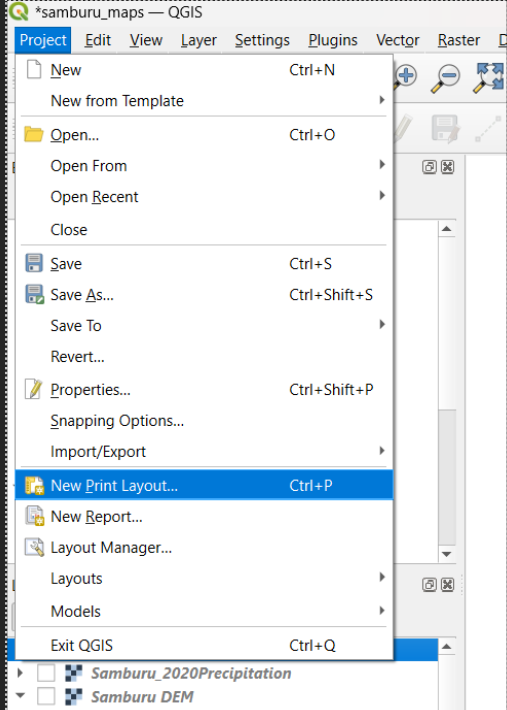
Task: Click the New project document icon
Action: (x=34, y=70)
